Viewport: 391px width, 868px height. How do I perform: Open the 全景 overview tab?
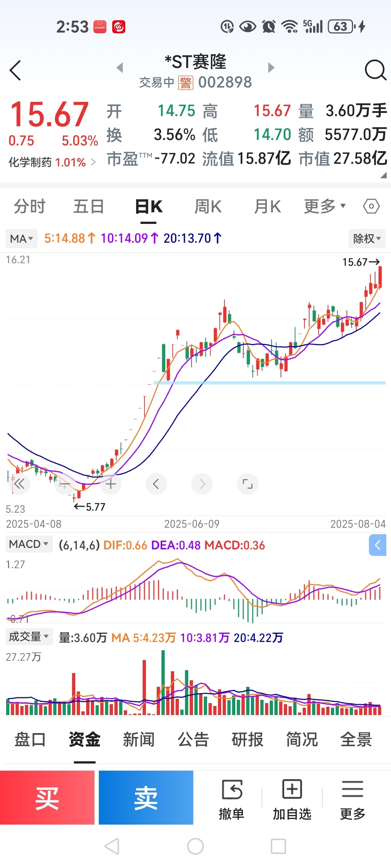point(356,740)
